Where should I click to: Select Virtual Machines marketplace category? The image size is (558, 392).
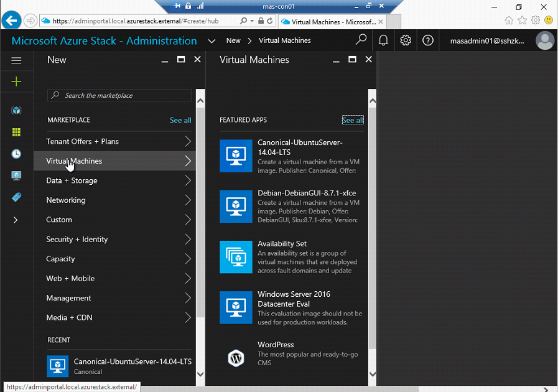pos(114,161)
